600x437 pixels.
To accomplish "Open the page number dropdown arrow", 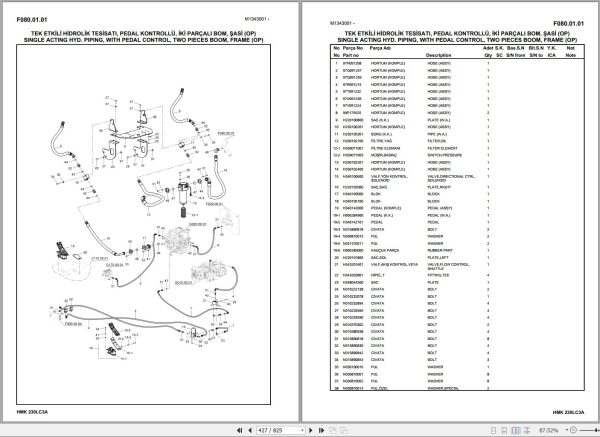I will click(x=302, y=430).
